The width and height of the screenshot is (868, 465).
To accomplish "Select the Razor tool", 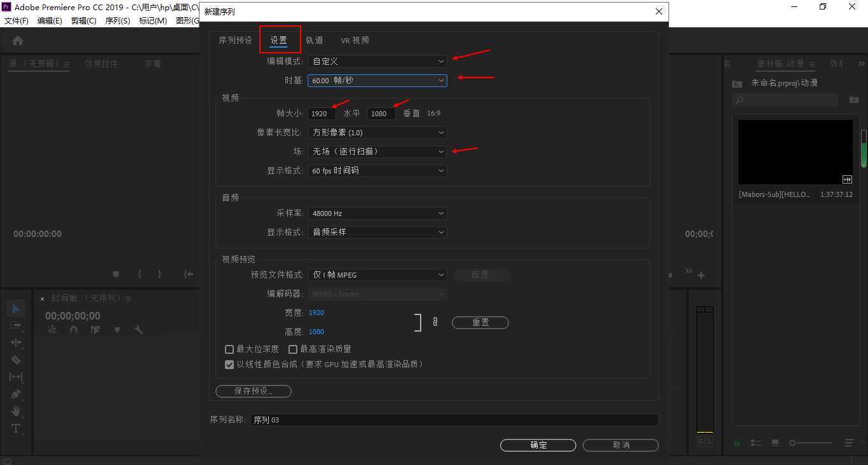I will coord(16,360).
